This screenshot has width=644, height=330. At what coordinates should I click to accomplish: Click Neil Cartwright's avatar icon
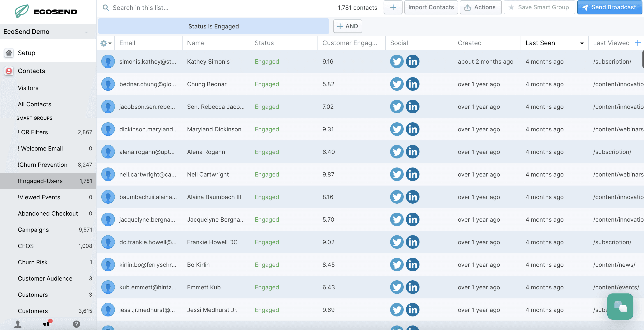(108, 174)
